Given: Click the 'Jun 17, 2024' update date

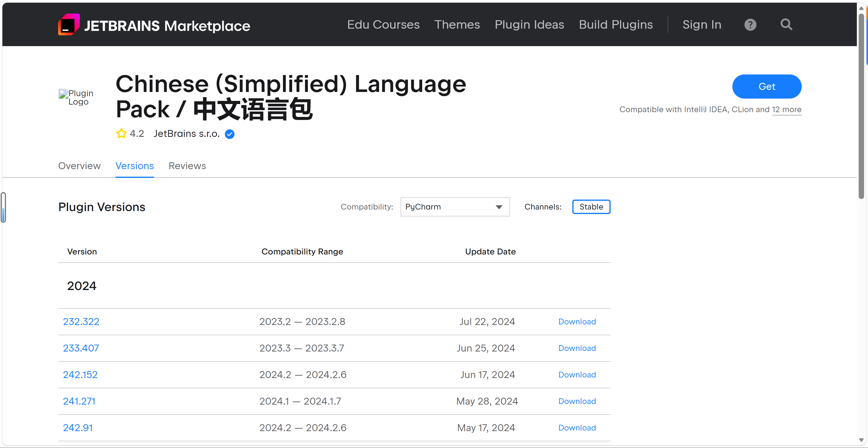Looking at the screenshot, I should pyautogui.click(x=488, y=375).
